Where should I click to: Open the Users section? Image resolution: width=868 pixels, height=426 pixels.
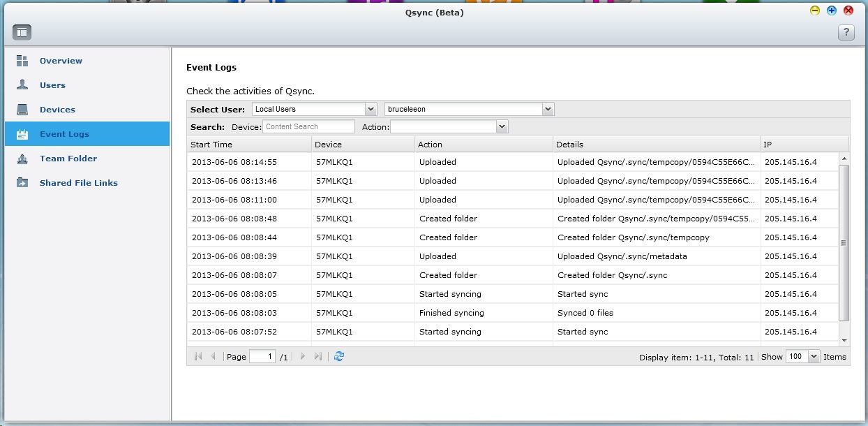[87, 85]
